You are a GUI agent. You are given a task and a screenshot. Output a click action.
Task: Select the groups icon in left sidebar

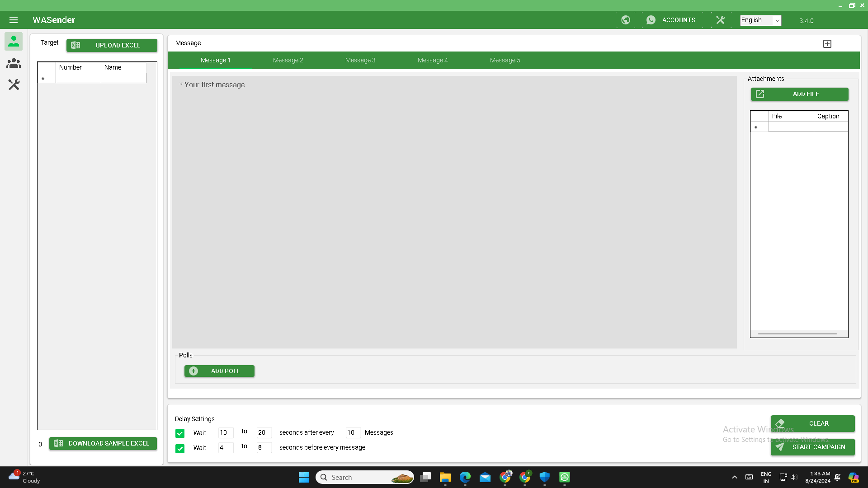[14, 63]
